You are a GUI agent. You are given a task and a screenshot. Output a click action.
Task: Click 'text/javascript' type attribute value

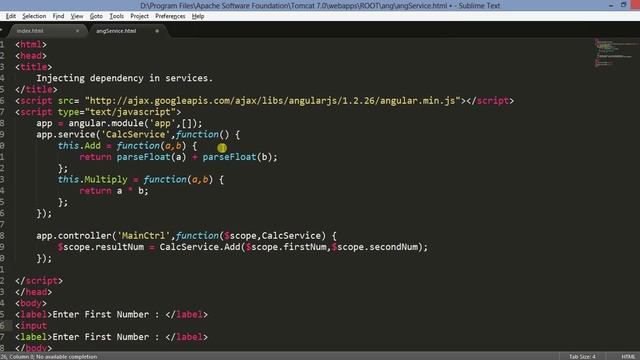coord(130,112)
